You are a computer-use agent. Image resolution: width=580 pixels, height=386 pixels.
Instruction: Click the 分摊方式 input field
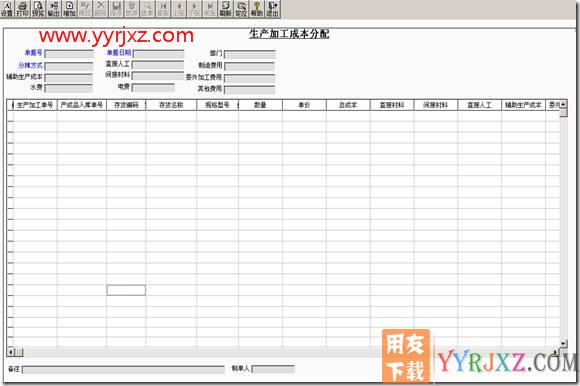(69, 66)
